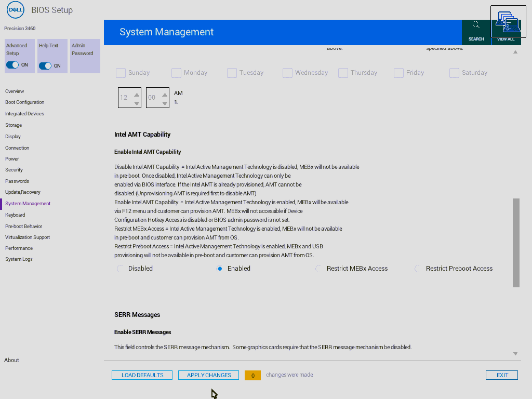532x399 pixels.
Task: Select the Restrict Preboot Access option
Action: [x=417, y=269]
